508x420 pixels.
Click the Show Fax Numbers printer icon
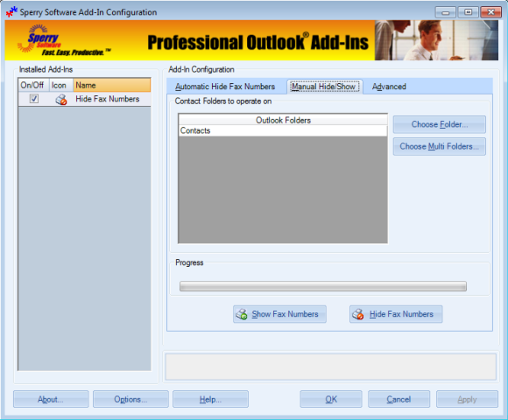[x=242, y=314]
